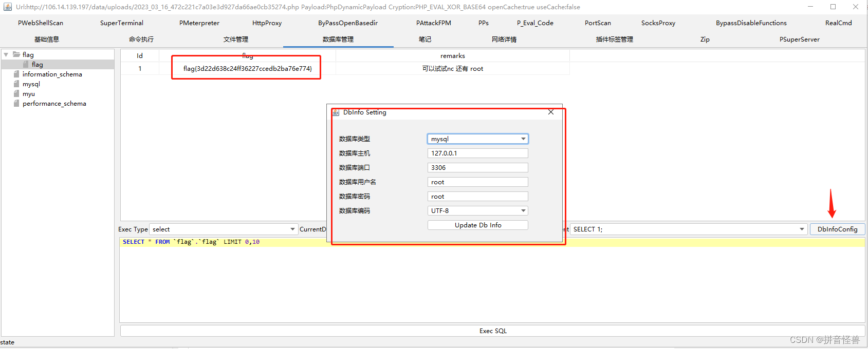Screen dimensions: 868x349
Task: Open the SuperTerminal tab
Action: pos(122,23)
